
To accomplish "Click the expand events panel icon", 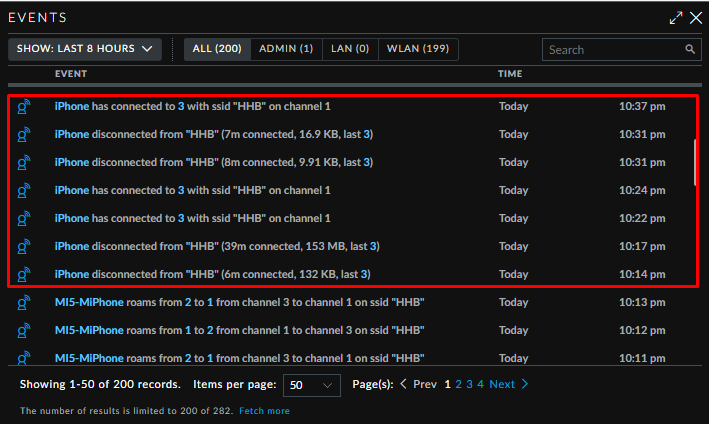I will click(676, 18).
